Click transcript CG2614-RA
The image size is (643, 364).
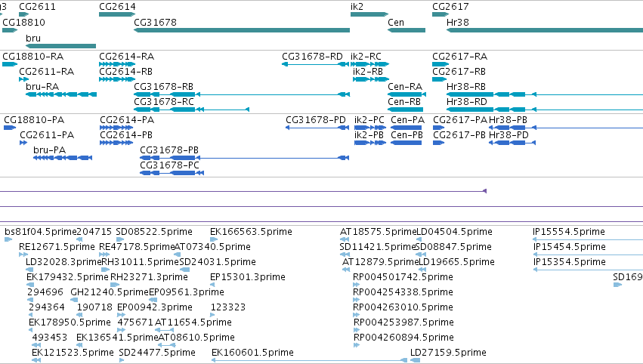point(117,64)
